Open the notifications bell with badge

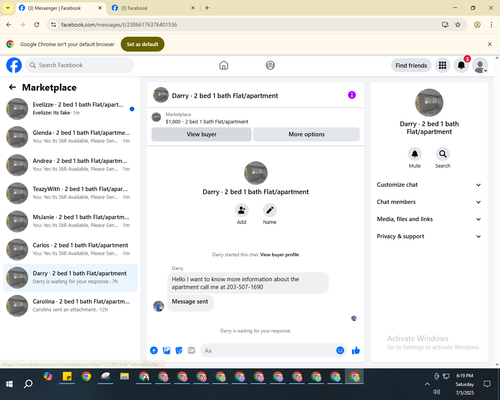pyautogui.click(x=461, y=65)
